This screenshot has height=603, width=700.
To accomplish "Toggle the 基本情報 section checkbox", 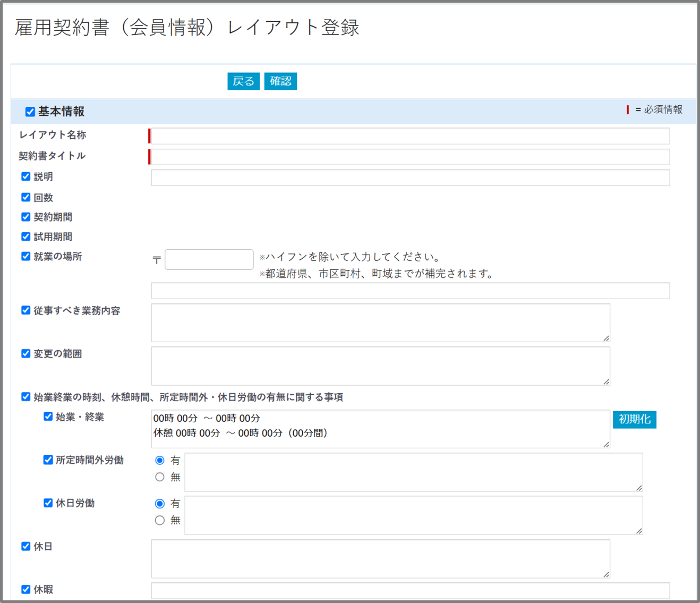I will tap(30, 112).
